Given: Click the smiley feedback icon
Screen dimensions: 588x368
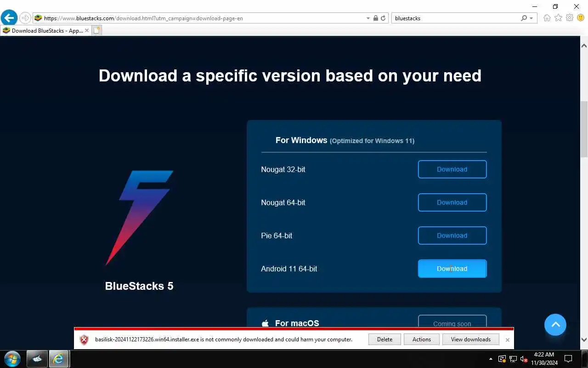Looking at the screenshot, I should pyautogui.click(x=581, y=18).
